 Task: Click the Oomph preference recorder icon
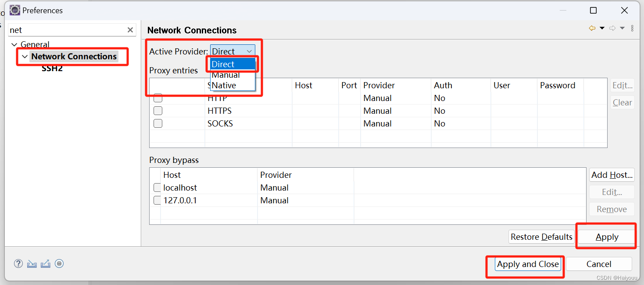(x=59, y=263)
